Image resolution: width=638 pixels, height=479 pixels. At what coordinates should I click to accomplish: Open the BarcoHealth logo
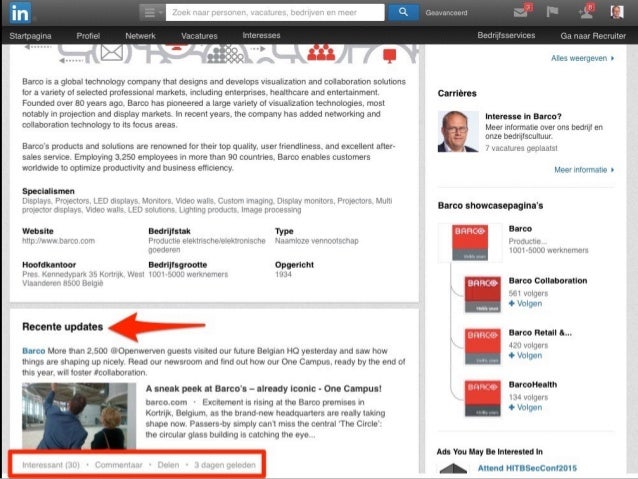tap(483, 399)
